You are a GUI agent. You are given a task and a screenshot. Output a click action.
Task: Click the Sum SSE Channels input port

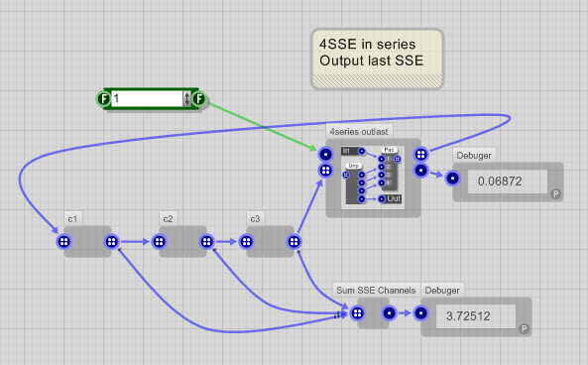[x=357, y=312]
